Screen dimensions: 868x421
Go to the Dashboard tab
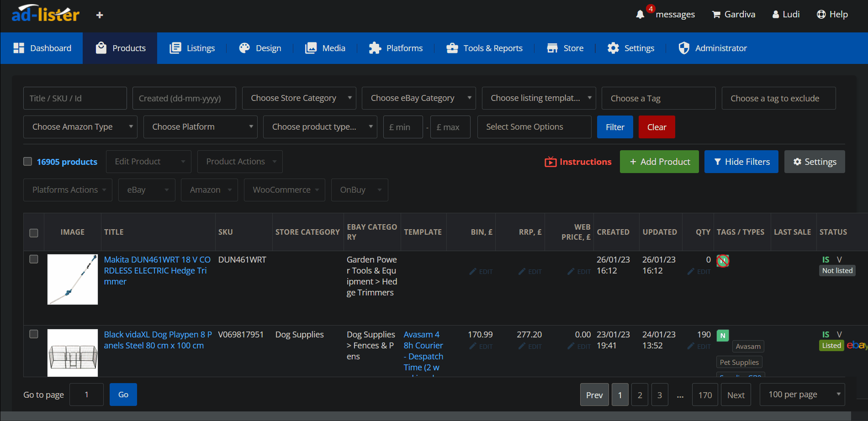tap(42, 48)
